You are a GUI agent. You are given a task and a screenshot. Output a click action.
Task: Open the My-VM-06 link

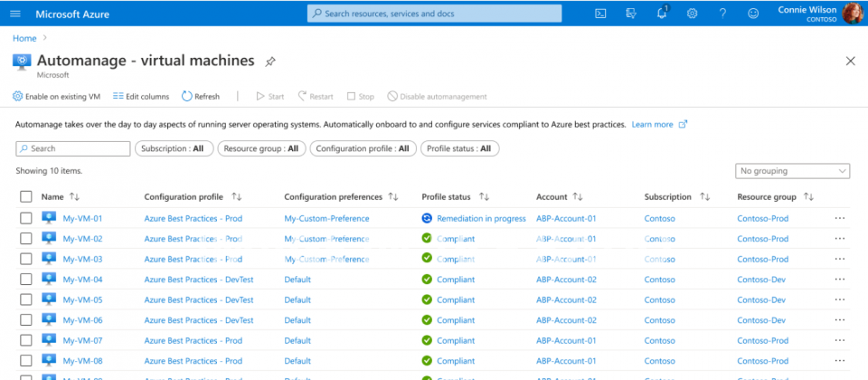82,320
